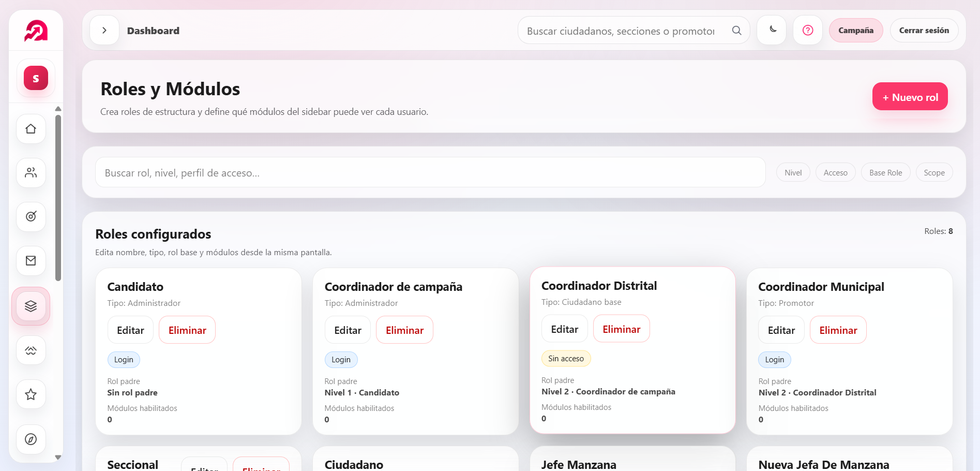The width and height of the screenshot is (980, 471).
Task: Open the Nivel filter
Action: pyautogui.click(x=793, y=172)
